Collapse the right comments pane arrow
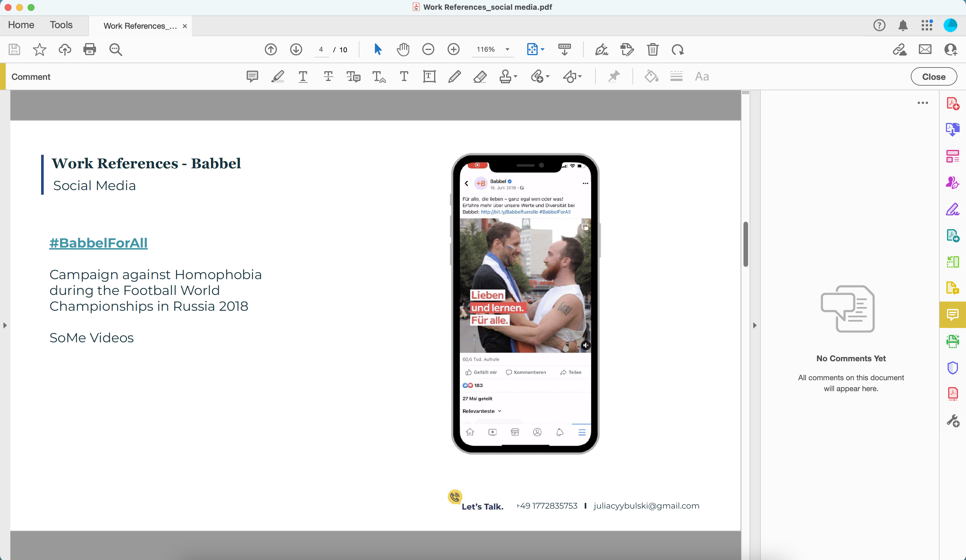This screenshot has width=966, height=560. [754, 325]
